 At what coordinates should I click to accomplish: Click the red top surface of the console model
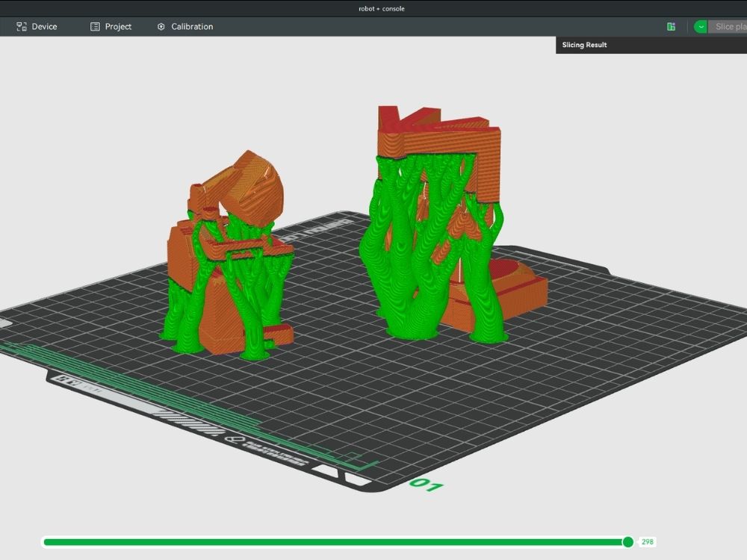pyautogui.click(x=390, y=119)
